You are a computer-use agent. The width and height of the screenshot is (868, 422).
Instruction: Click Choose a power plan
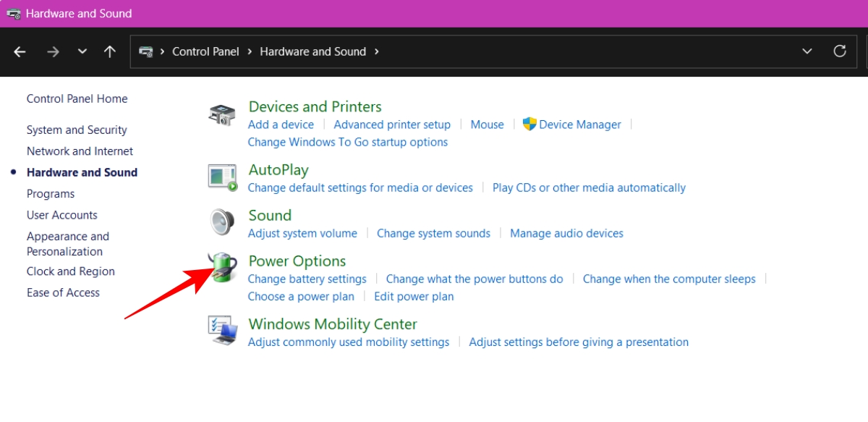pyautogui.click(x=301, y=296)
